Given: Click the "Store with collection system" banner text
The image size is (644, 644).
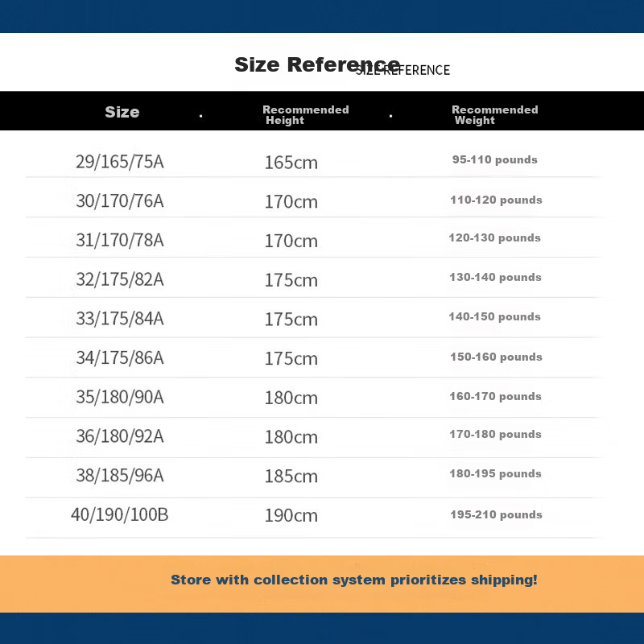Looking at the screenshot, I should [x=353, y=580].
